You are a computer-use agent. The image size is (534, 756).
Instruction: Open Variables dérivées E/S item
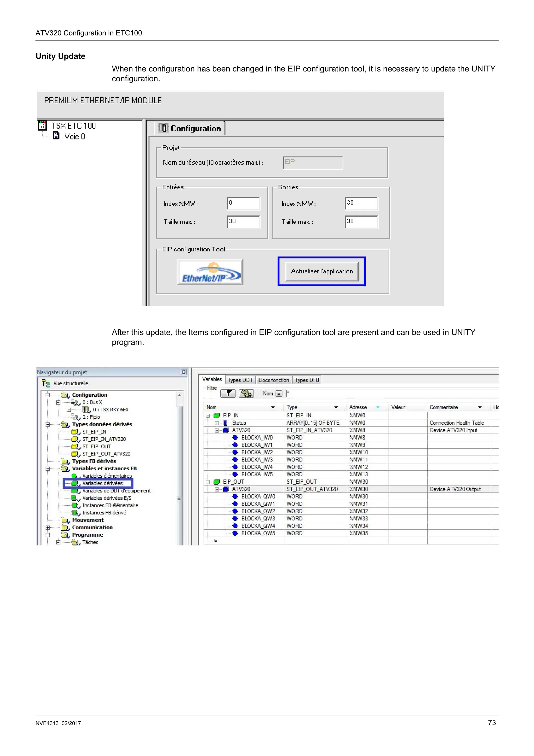[107, 498]
